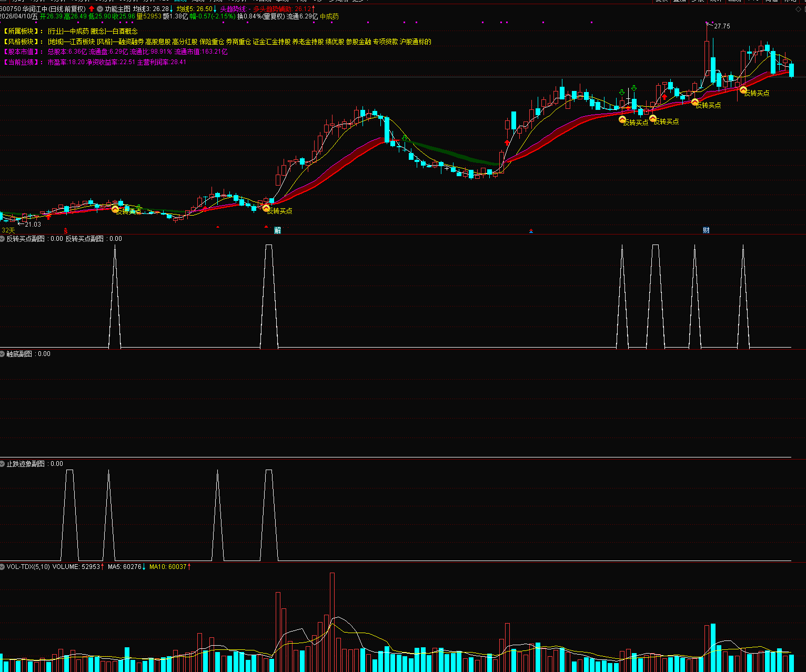Click the 21.03 low price label
The width and height of the screenshot is (806, 672).
tap(33, 225)
